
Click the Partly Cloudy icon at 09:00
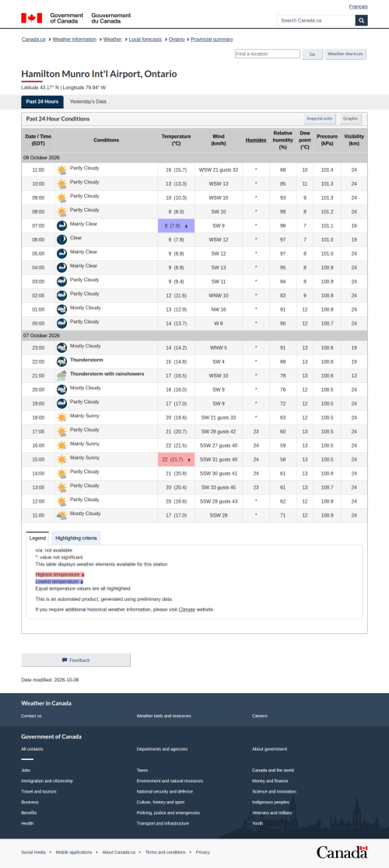pos(61,197)
